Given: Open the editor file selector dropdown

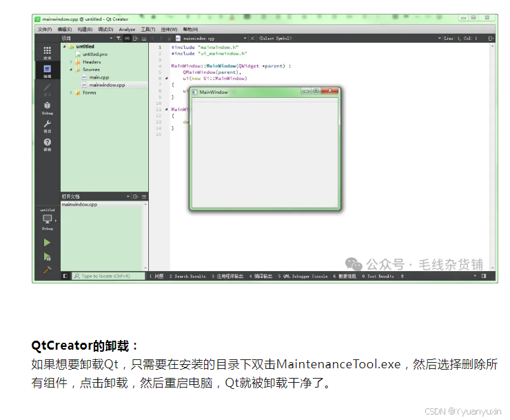Looking at the screenshot, I should [x=245, y=39].
